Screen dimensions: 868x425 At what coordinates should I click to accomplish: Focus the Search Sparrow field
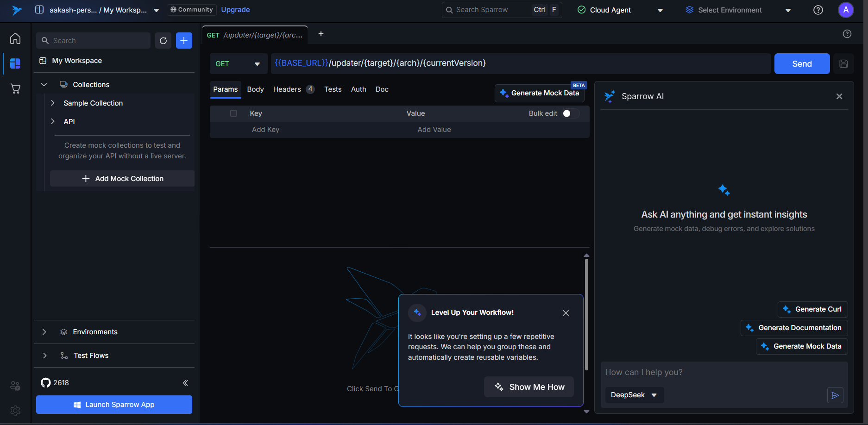[x=502, y=10]
